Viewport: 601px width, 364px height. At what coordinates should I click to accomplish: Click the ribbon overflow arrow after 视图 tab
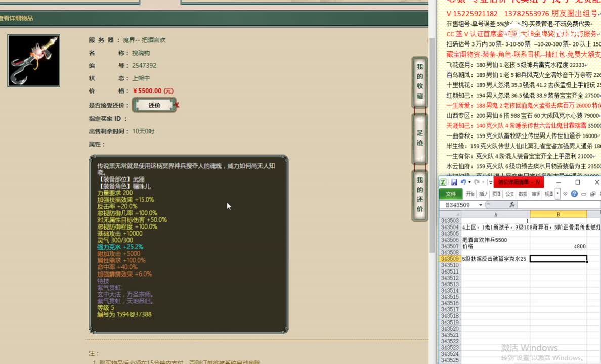[x=556, y=194]
